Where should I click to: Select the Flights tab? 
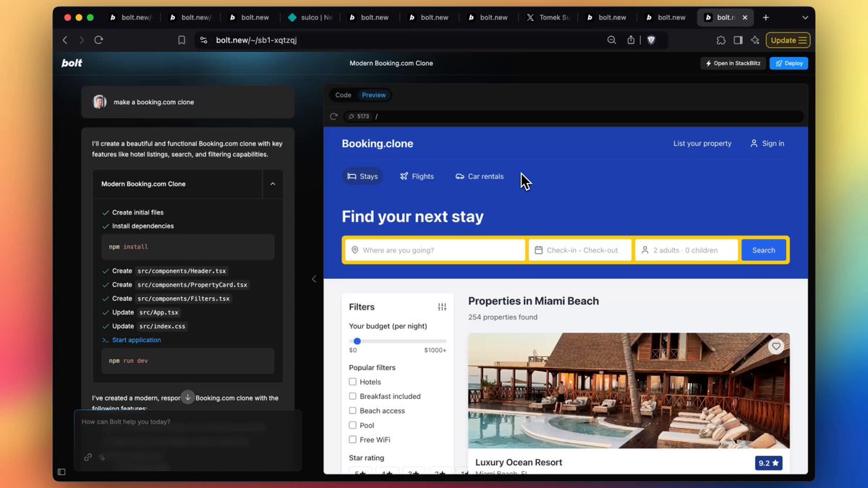417,176
